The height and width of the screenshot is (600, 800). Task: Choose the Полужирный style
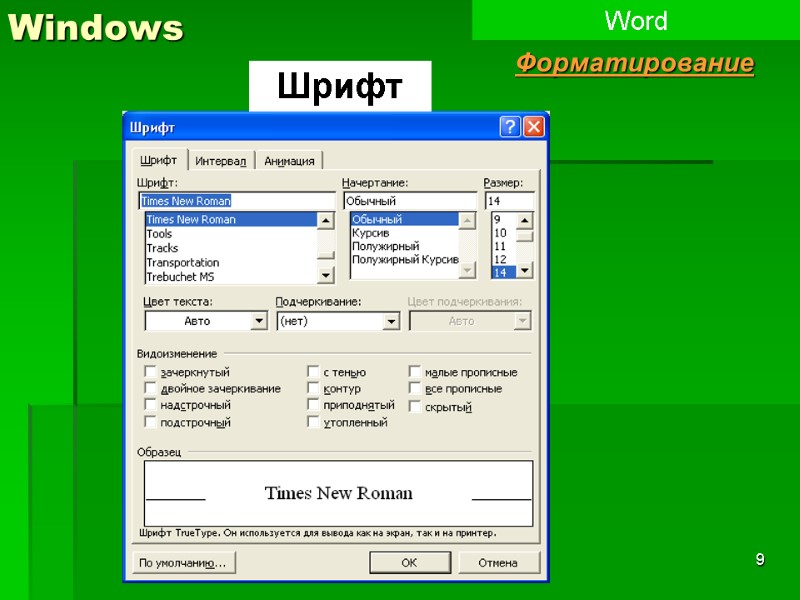pos(405,246)
